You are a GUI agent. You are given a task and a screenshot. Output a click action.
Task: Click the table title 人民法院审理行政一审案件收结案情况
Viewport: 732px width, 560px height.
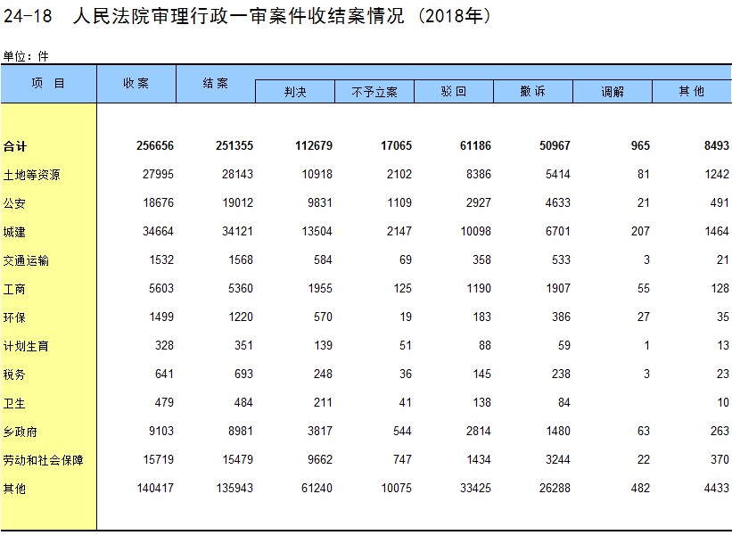pyautogui.click(x=239, y=16)
